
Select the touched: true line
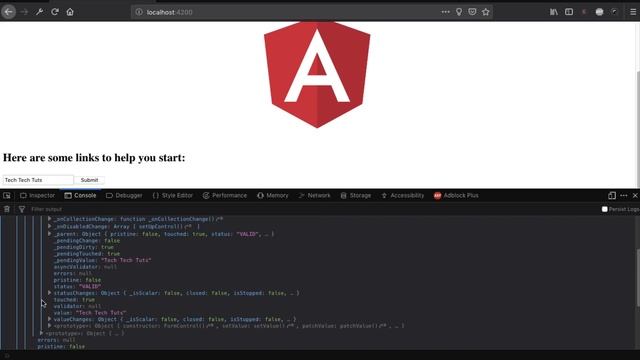pos(74,300)
